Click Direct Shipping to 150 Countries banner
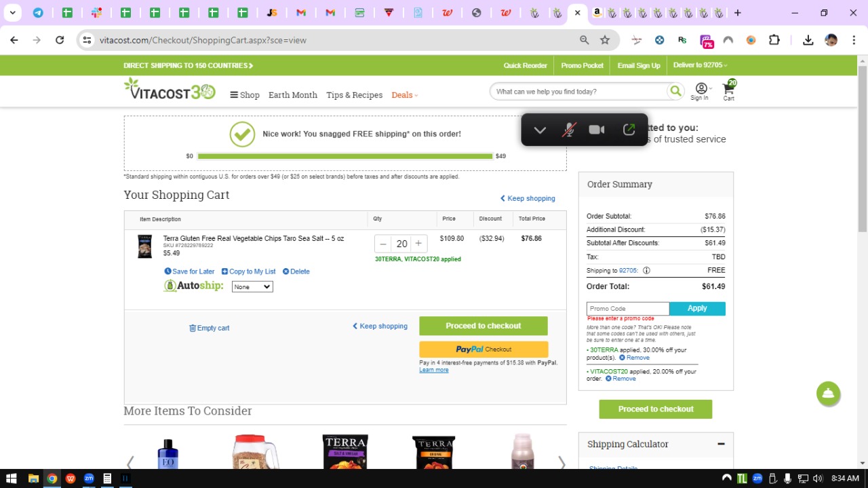This screenshot has width=868, height=488. (x=188, y=66)
